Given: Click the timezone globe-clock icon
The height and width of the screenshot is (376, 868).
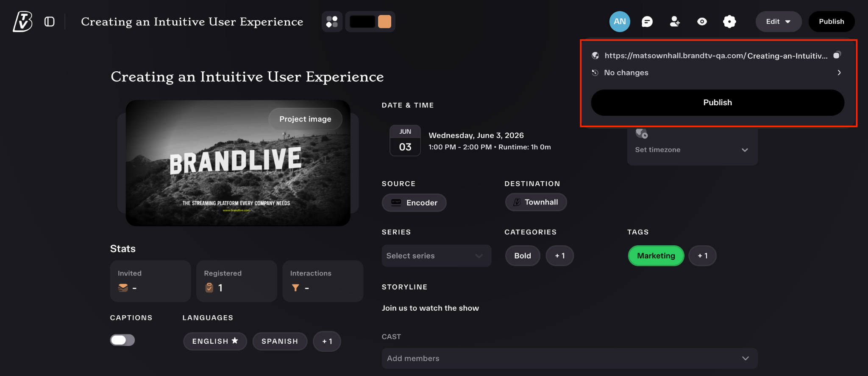Looking at the screenshot, I should pos(642,134).
